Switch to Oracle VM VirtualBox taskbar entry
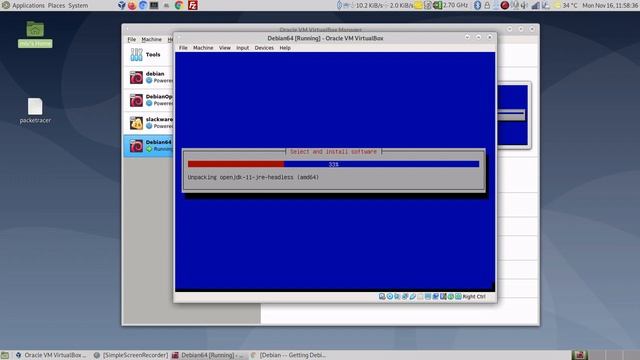This screenshot has height=360, width=640. 51,355
